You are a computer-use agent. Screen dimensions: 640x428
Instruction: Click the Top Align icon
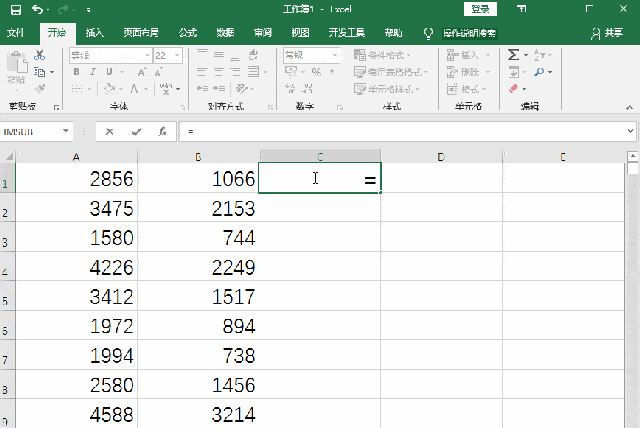202,54
